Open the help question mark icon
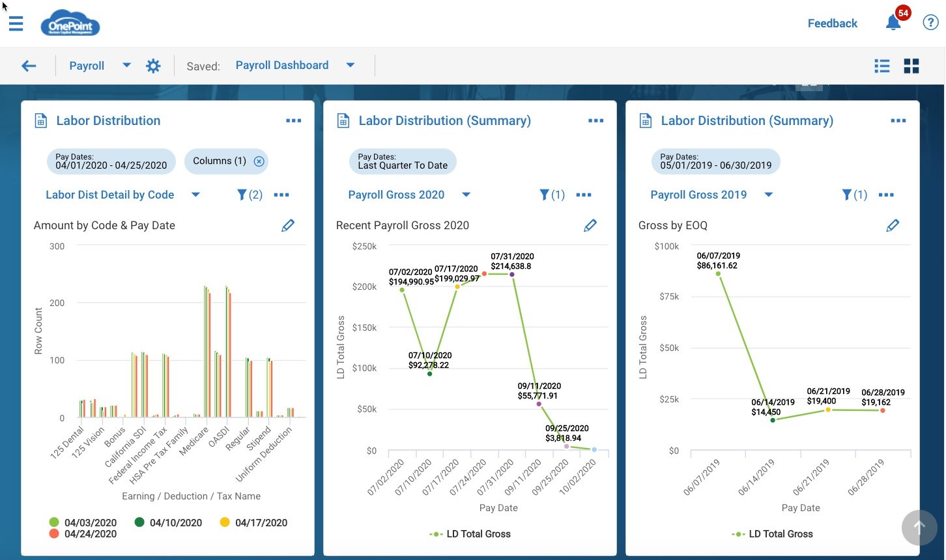 930,23
